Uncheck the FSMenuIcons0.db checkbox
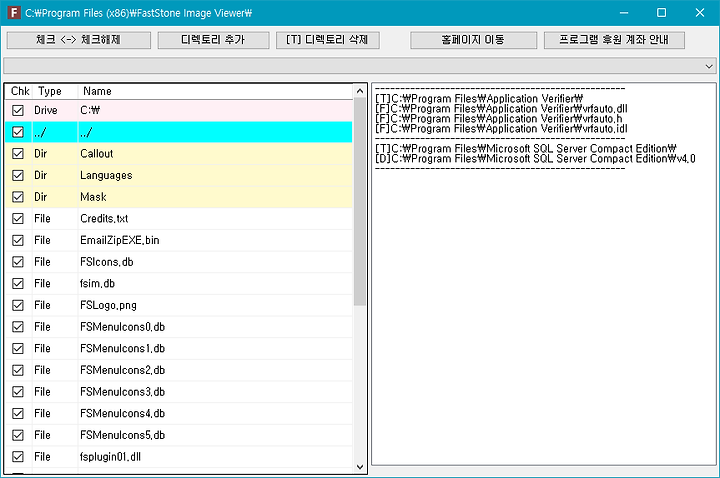Image resolution: width=720 pixels, height=478 pixels. (x=18, y=327)
